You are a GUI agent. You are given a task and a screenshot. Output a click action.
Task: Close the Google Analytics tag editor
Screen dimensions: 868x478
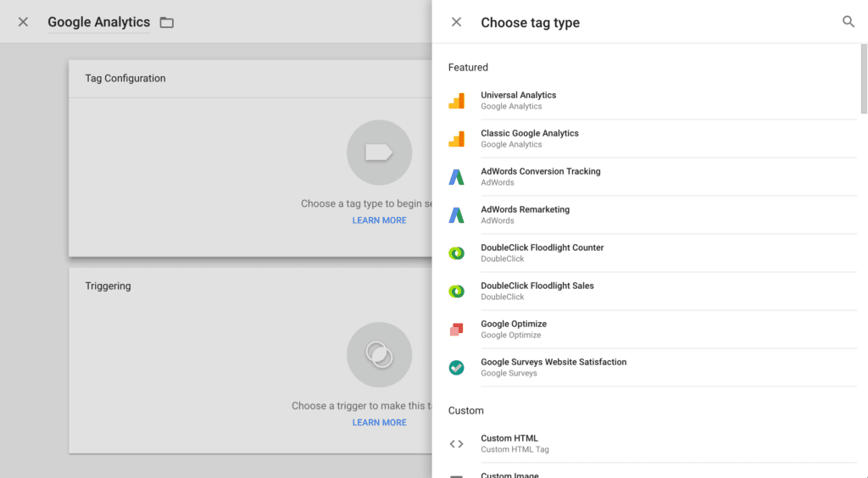[23, 22]
